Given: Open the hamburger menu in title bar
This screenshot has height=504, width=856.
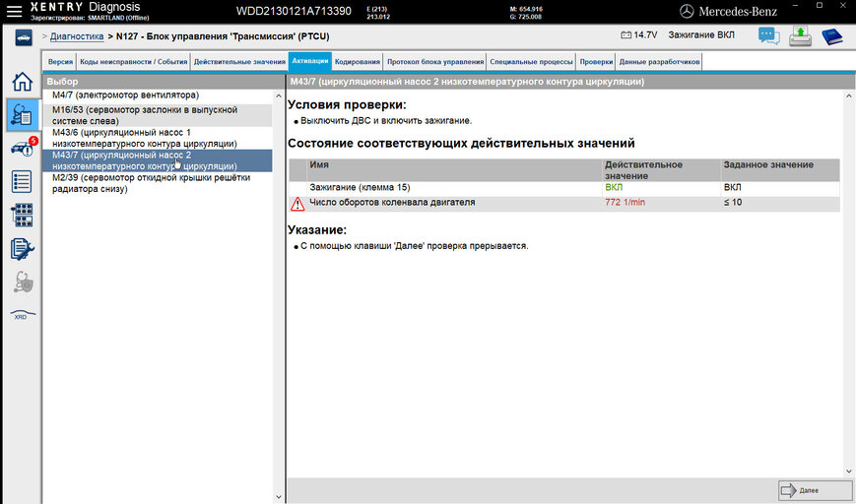Looking at the screenshot, I should (x=14, y=11).
